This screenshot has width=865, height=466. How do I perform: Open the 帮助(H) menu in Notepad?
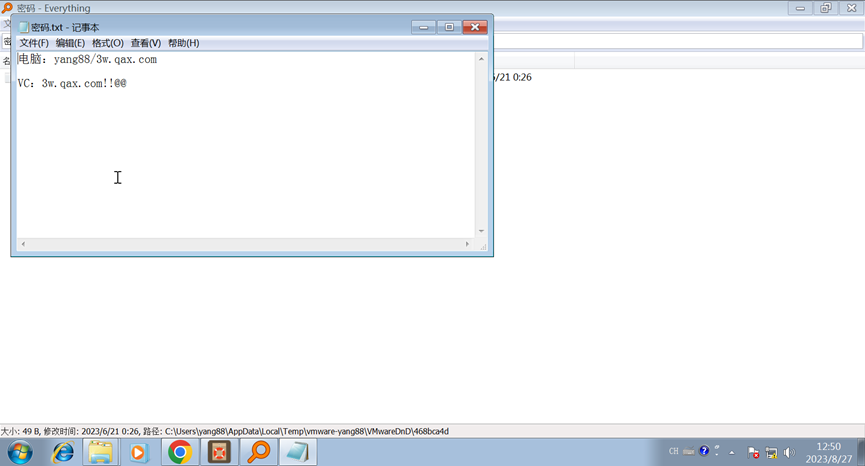183,43
